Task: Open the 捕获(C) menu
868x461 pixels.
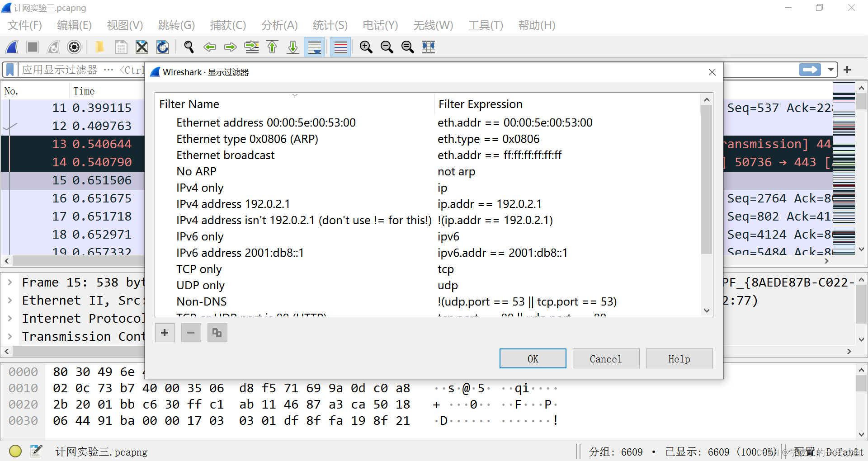Action: 228,25
